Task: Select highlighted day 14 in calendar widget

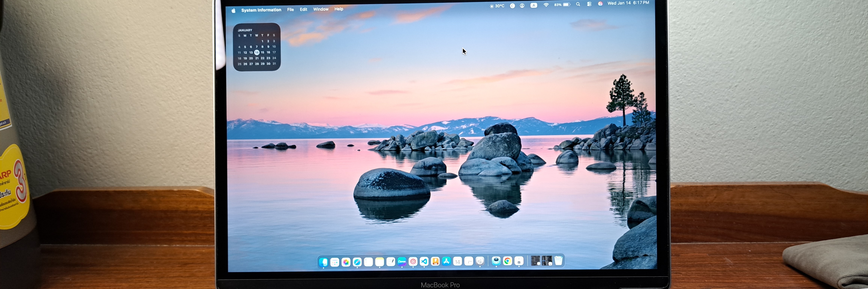Action: point(257,52)
